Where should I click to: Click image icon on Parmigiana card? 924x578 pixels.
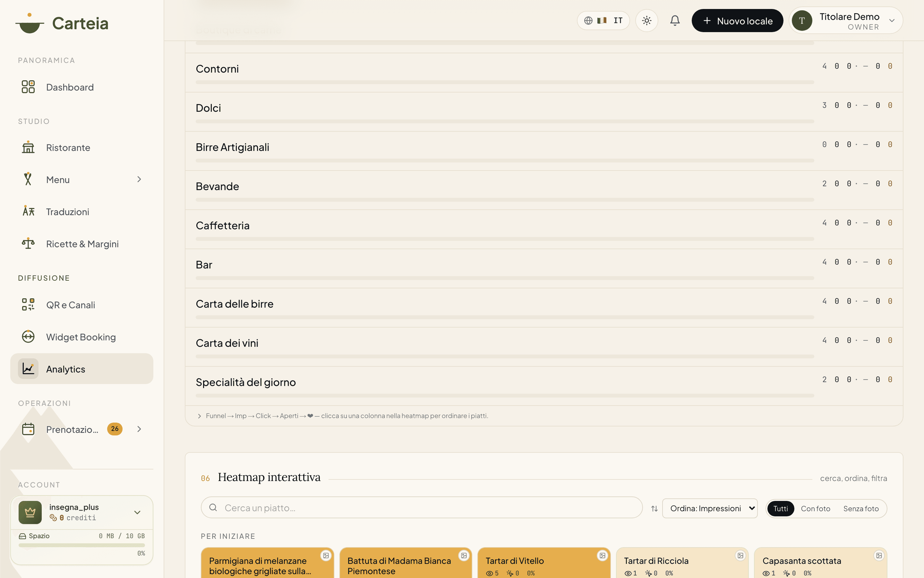pyautogui.click(x=326, y=556)
